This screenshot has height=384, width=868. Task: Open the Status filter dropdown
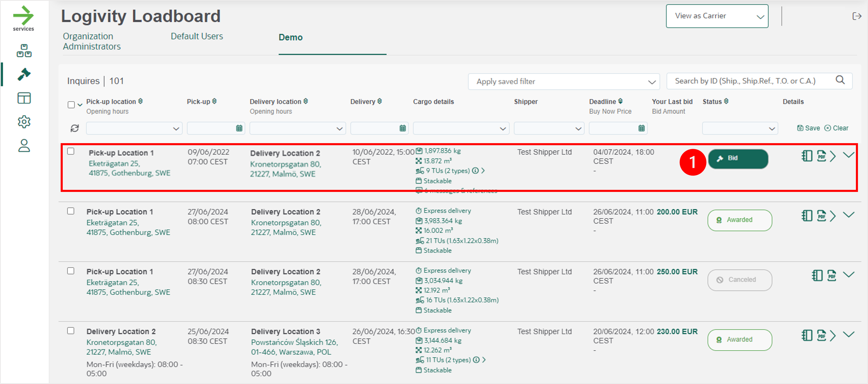tap(740, 128)
